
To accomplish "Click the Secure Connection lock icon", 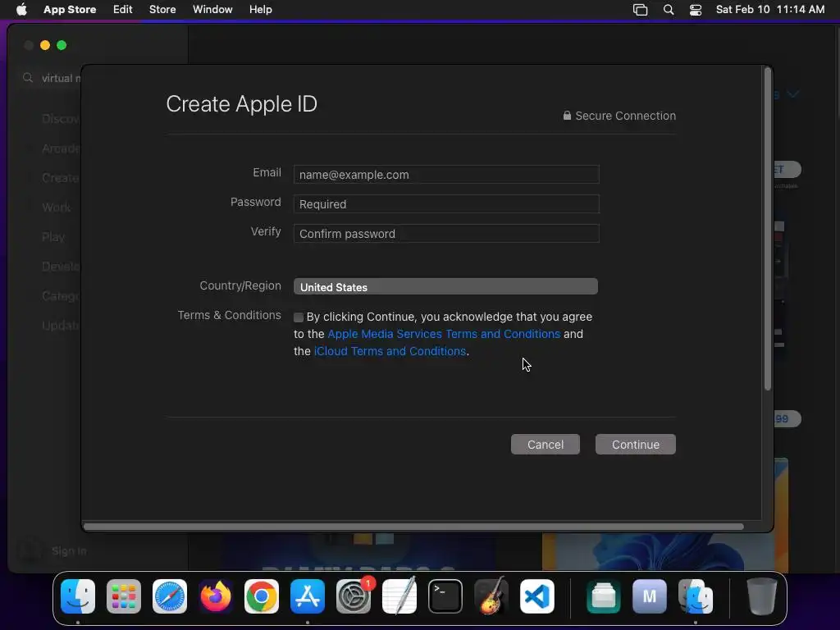I will (567, 115).
